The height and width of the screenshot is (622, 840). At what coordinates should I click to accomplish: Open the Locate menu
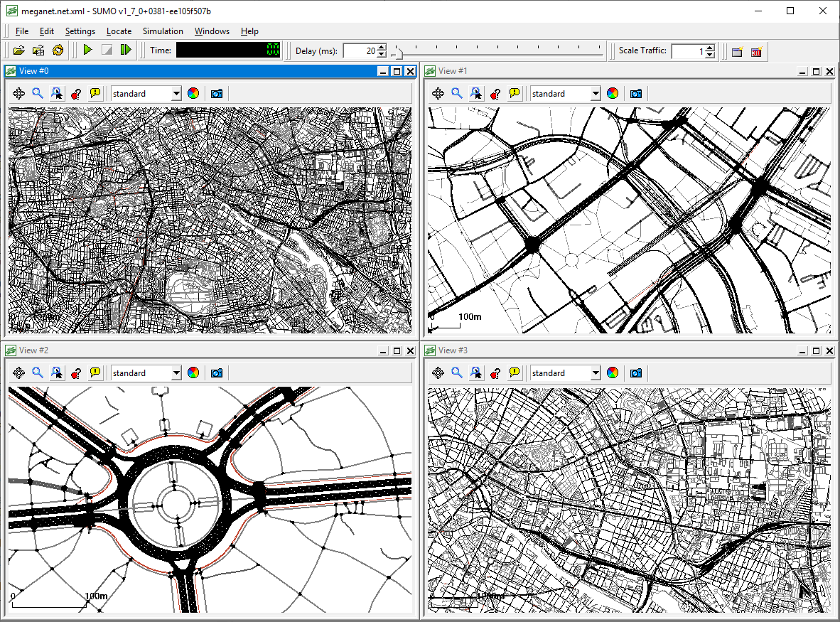coord(119,31)
